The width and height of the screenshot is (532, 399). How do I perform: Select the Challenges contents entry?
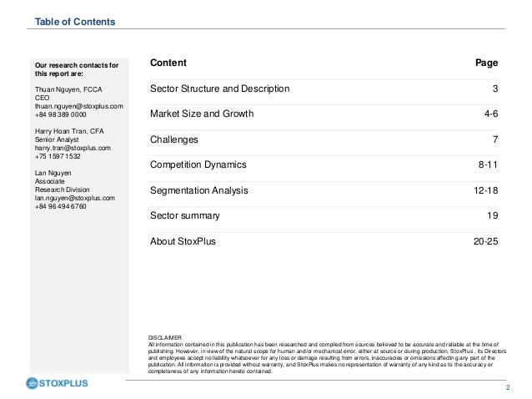pos(173,139)
